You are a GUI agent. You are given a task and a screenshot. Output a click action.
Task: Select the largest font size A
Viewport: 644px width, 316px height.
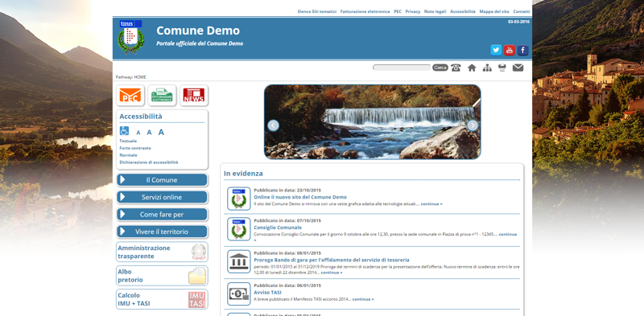[162, 132]
